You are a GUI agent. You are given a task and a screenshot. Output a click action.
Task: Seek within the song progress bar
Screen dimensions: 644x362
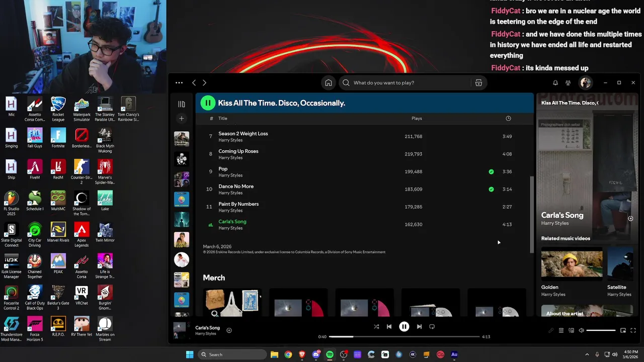404,336
